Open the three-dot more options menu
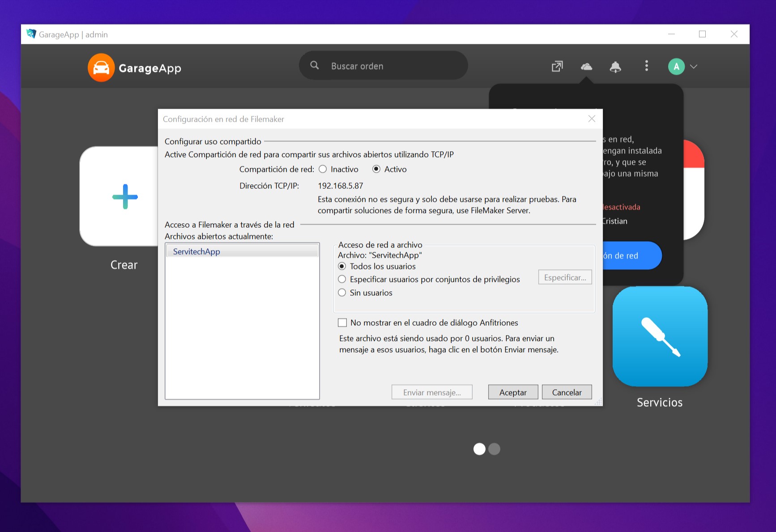The width and height of the screenshot is (776, 532). coord(646,66)
